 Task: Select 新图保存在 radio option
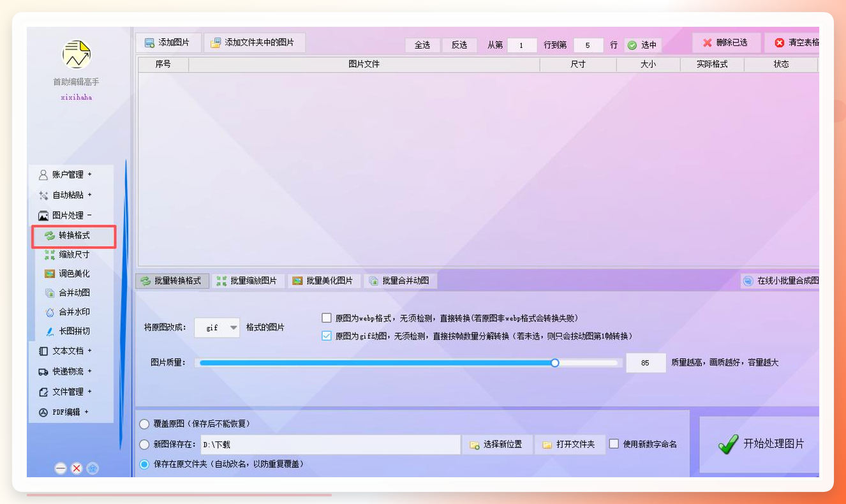[144, 444]
